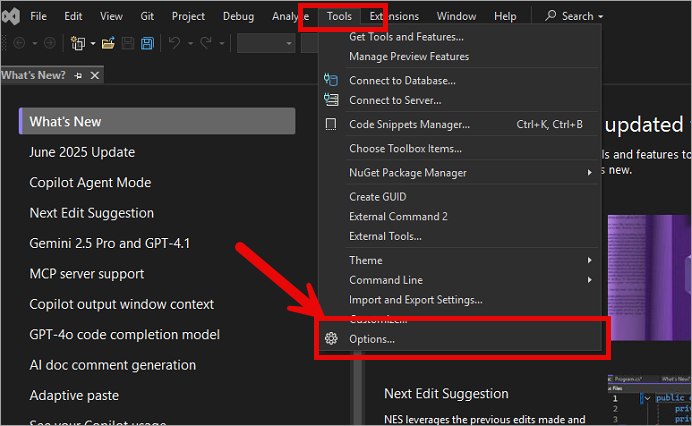Image resolution: width=692 pixels, height=426 pixels.
Task: Open Copilot Agent Mode
Action: point(90,182)
